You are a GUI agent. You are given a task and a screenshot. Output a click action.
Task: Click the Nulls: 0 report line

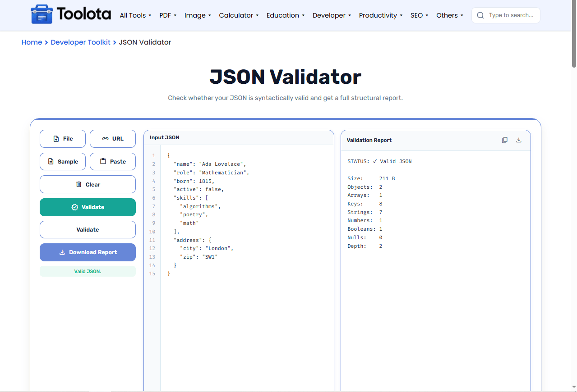(365, 237)
